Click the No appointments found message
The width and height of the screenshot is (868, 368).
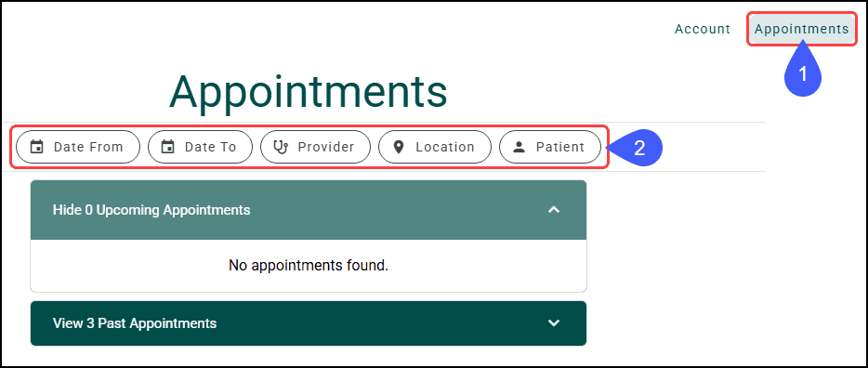click(309, 266)
